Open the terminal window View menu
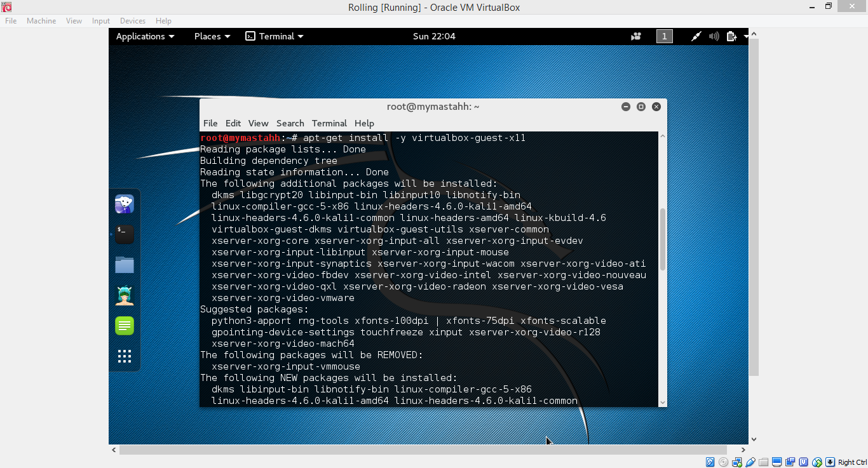 (x=259, y=123)
